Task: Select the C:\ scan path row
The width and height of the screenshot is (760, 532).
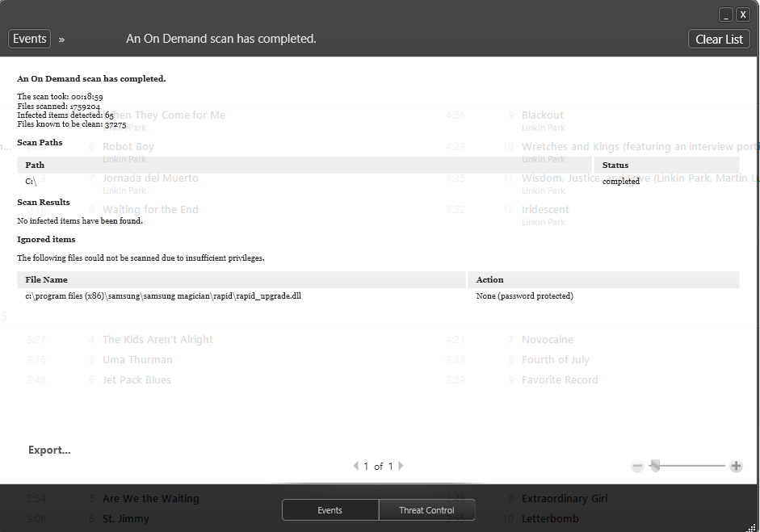Action: 31,182
